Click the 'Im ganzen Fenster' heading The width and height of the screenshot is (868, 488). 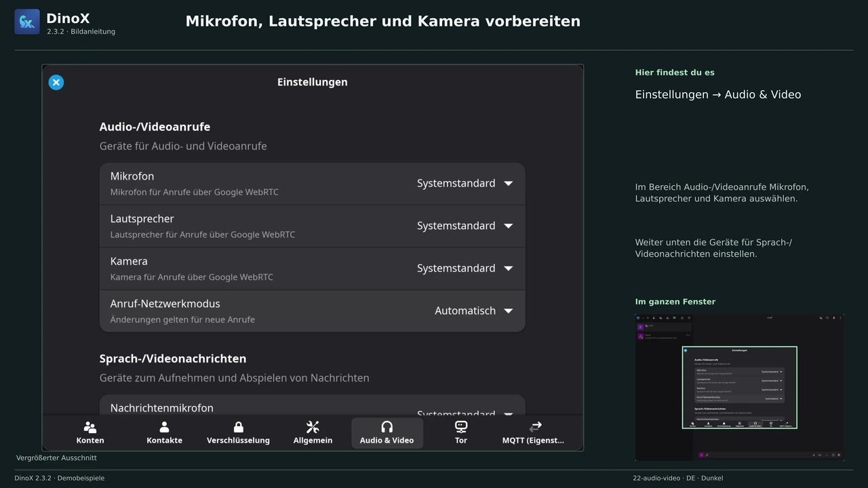coord(675,302)
